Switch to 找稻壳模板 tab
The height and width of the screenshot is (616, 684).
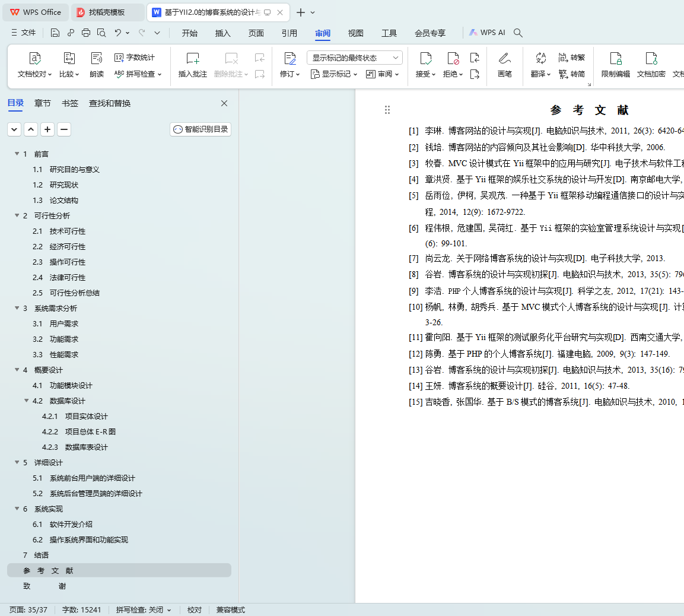(x=107, y=12)
